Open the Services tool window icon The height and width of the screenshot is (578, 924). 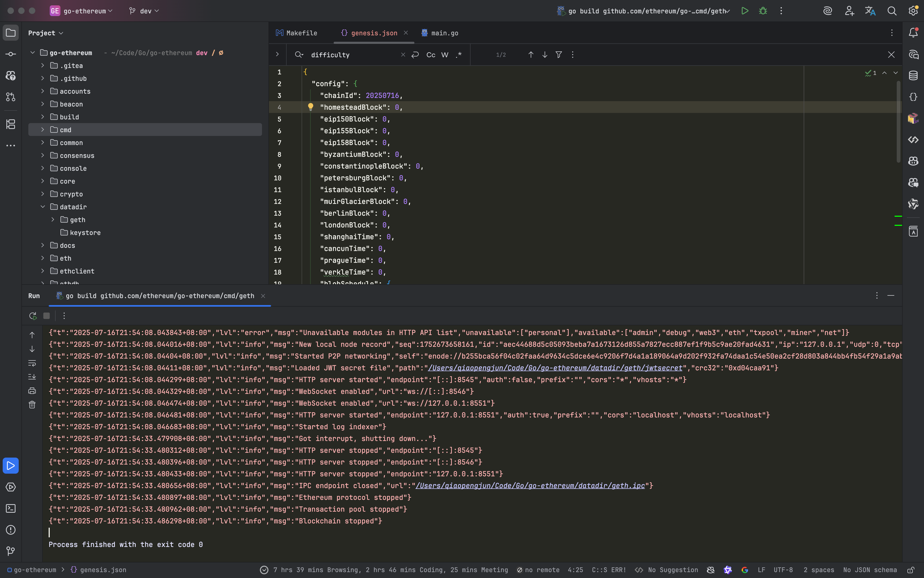pyautogui.click(x=11, y=487)
